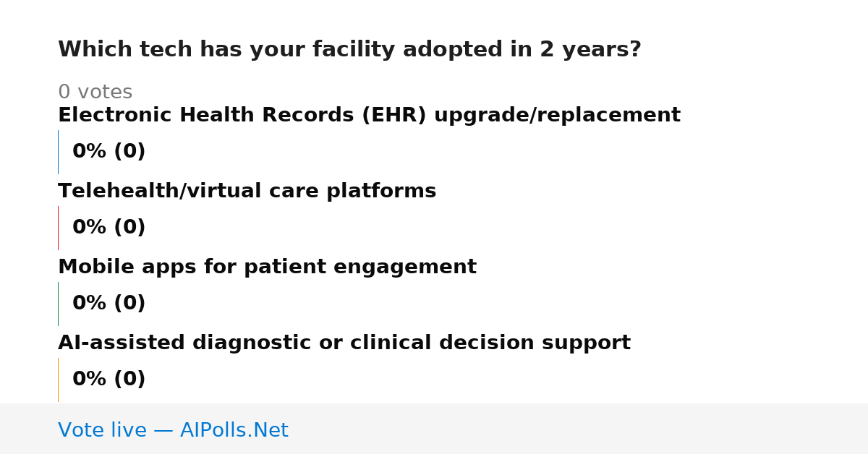Click the 0% (0) result for AI-assisted
This screenshot has width=868, height=454.
pyautogui.click(x=109, y=380)
